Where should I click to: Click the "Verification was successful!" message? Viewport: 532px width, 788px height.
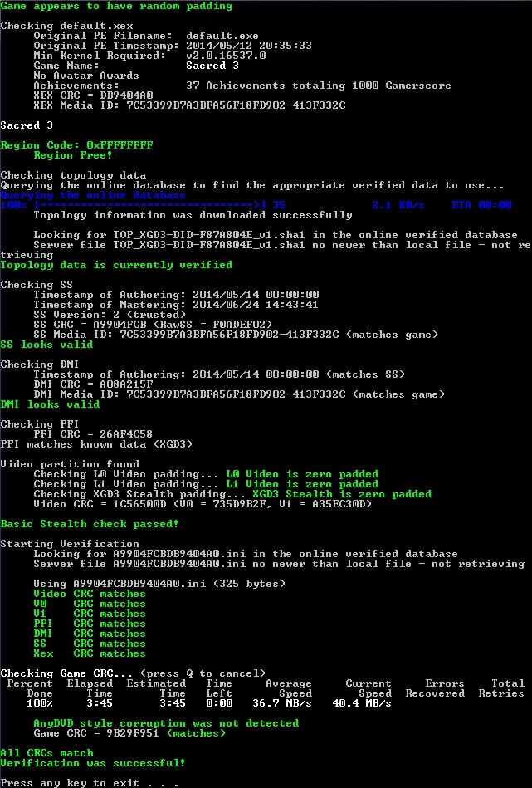(x=93, y=763)
